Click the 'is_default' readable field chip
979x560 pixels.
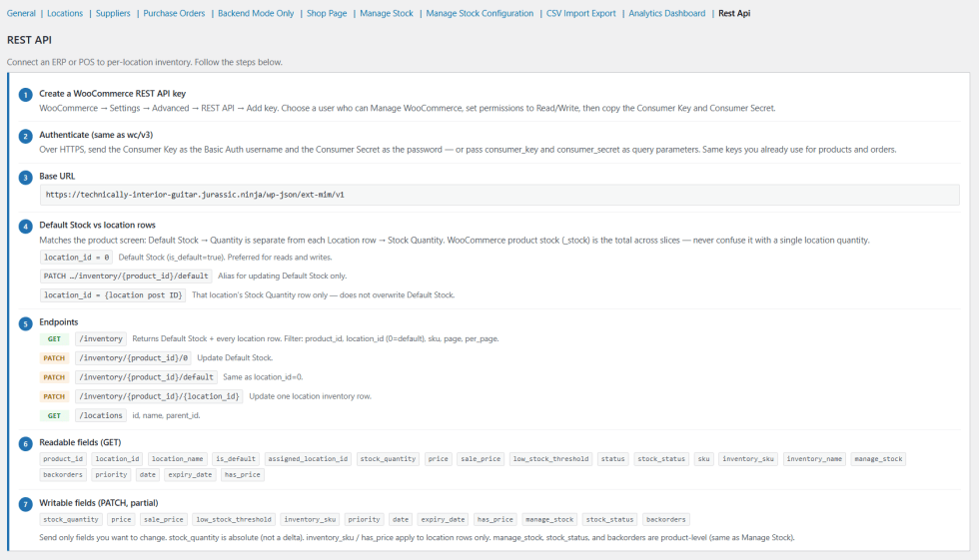236,459
